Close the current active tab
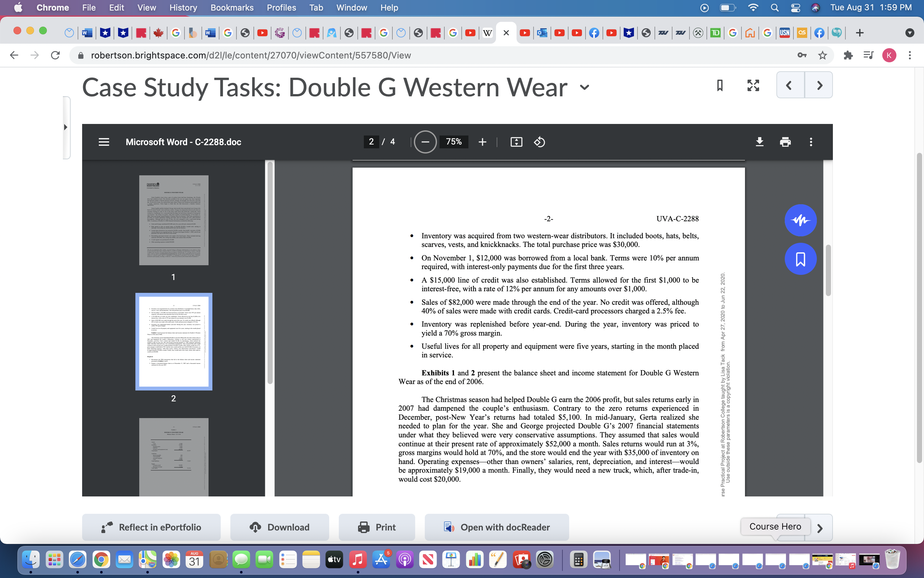This screenshot has height=578, width=924. pyautogui.click(x=506, y=33)
